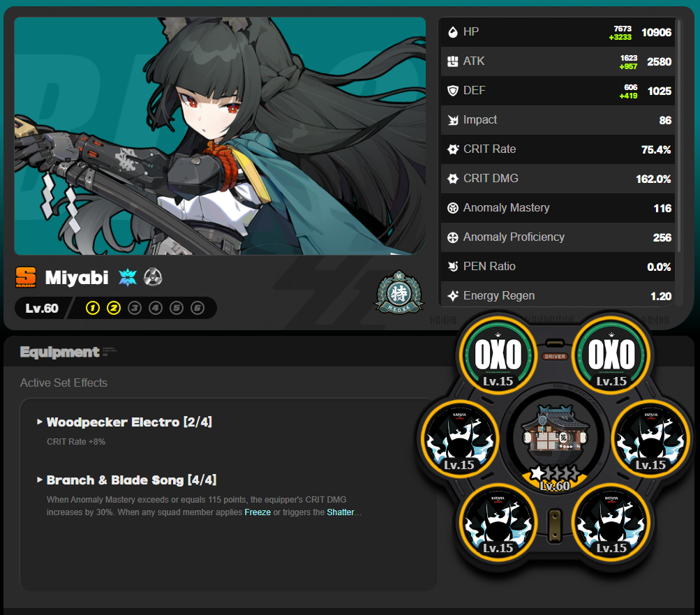Click the Equipment section heading

pos(60,352)
